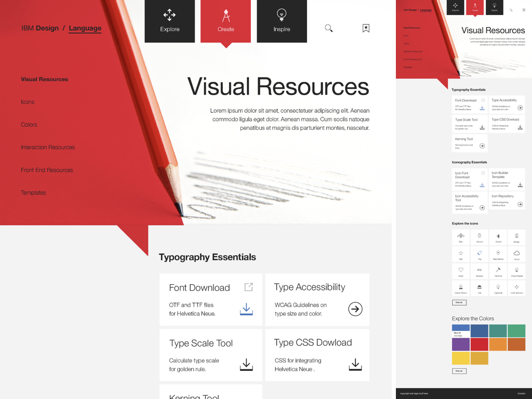
Task: Pick the dark blue color swatch
Action: tap(480, 331)
